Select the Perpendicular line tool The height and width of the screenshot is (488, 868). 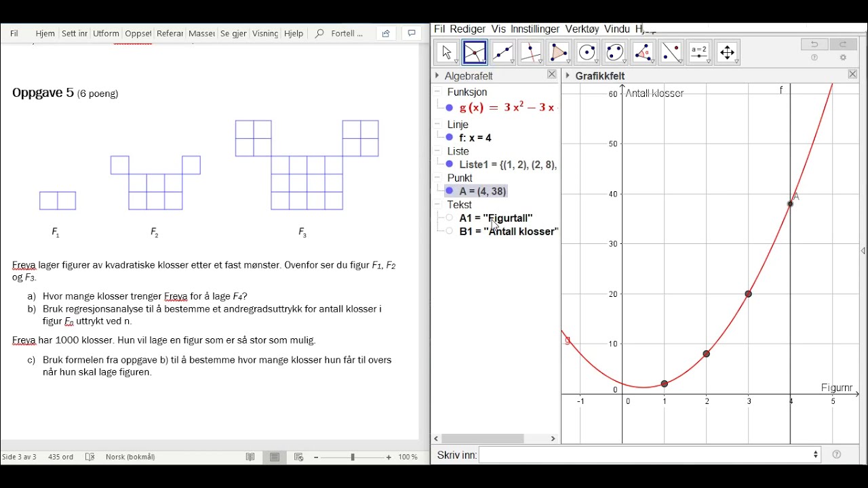531,52
